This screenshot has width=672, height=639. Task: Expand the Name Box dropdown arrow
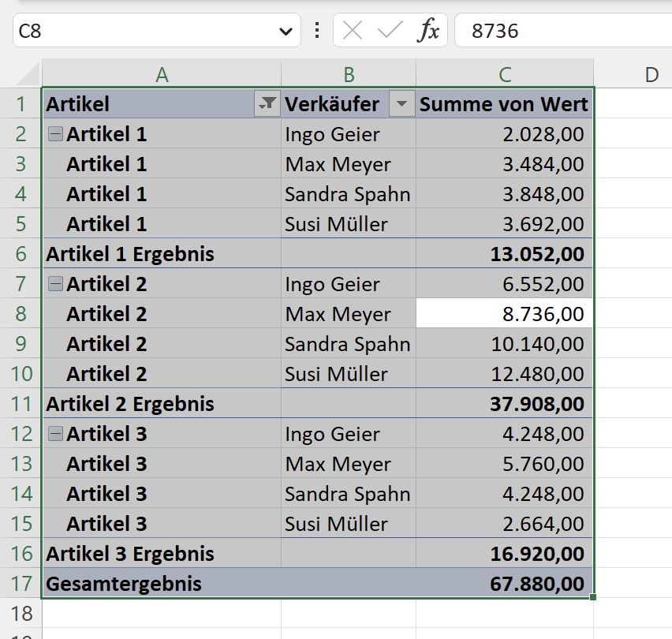point(286,31)
